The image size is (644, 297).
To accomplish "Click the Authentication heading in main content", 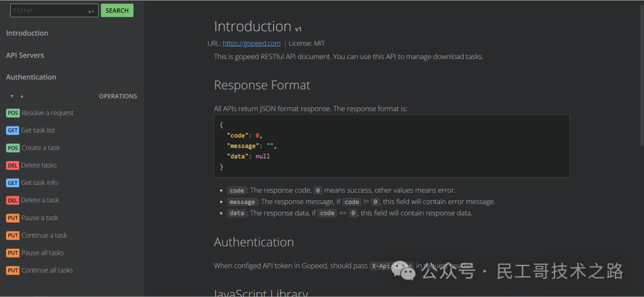I will click(254, 242).
